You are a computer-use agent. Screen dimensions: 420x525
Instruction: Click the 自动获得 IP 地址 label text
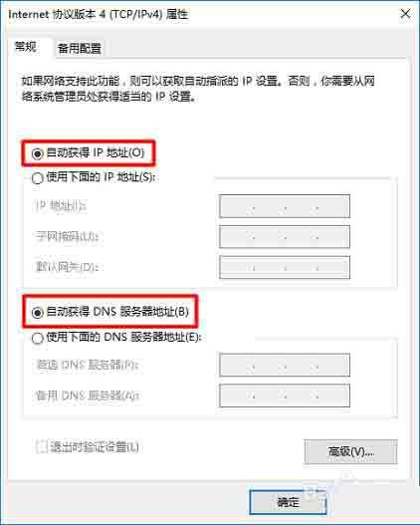point(96,153)
